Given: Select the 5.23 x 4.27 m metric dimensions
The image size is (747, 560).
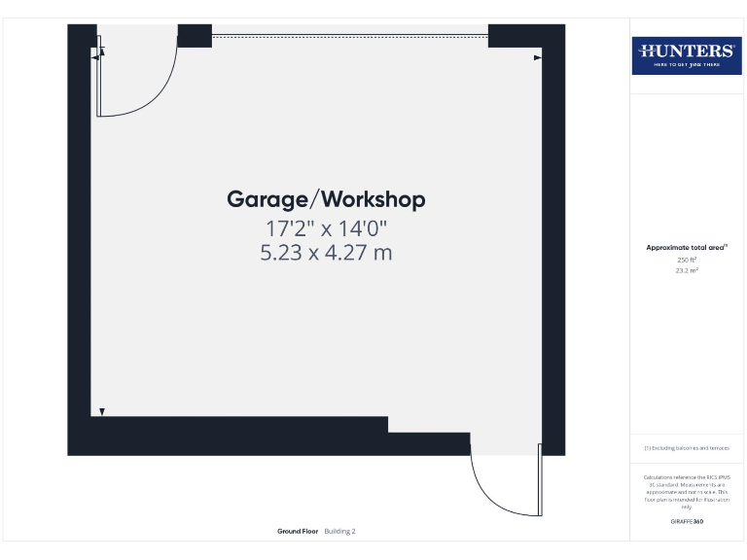Looking at the screenshot, I should [x=326, y=253].
